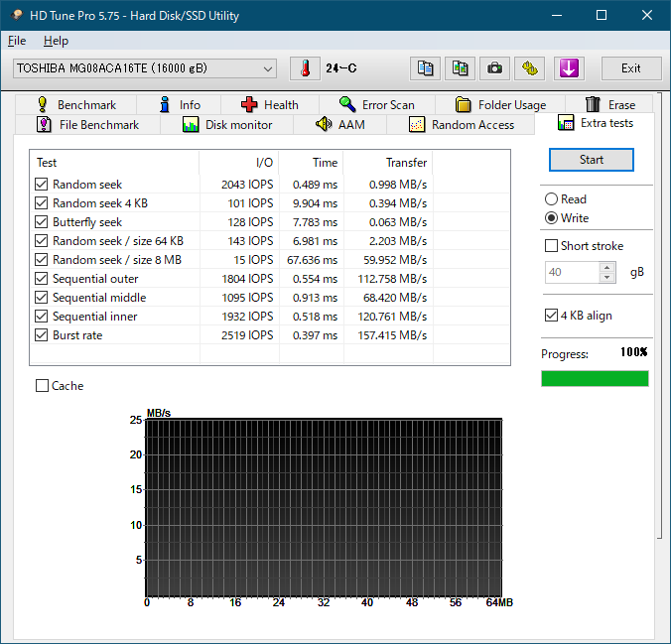Toggle the Burst rate checkbox
This screenshot has height=644, width=671.
pos(41,335)
